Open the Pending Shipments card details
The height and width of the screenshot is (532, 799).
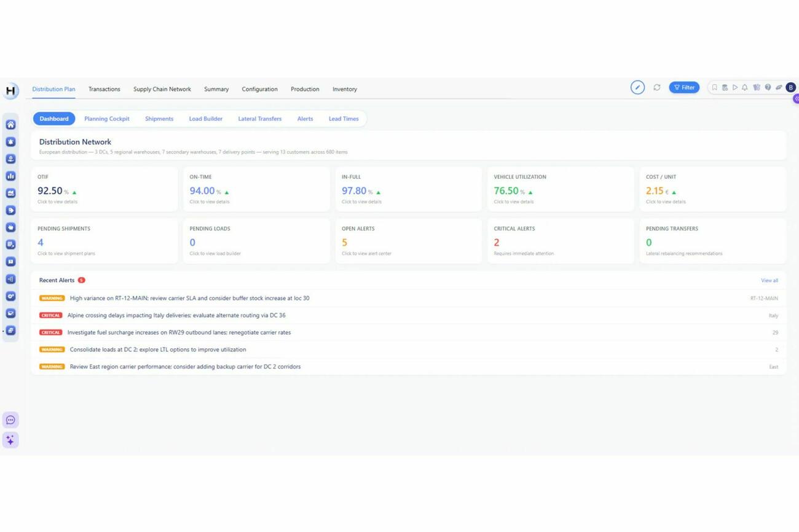click(x=103, y=241)
